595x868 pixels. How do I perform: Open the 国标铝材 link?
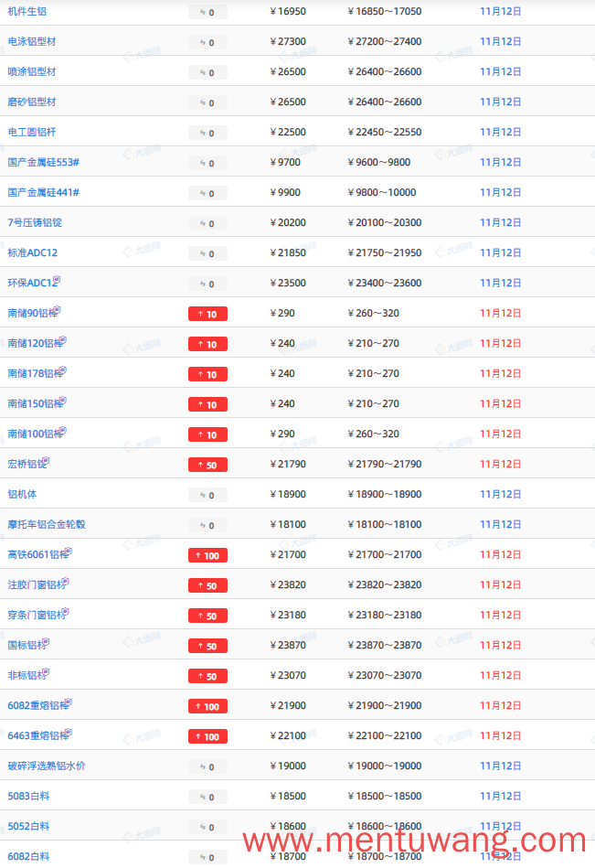pyautogui.click(x=26, y=645)
